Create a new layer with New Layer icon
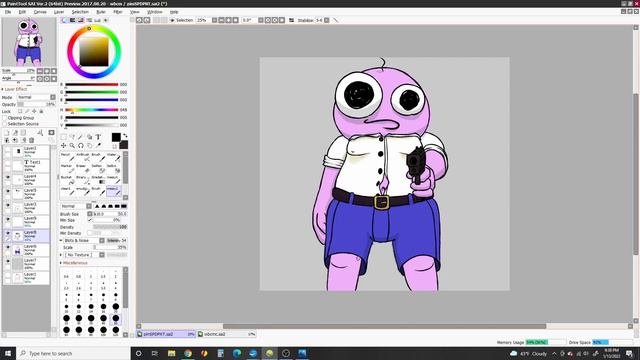 [7, 133]
